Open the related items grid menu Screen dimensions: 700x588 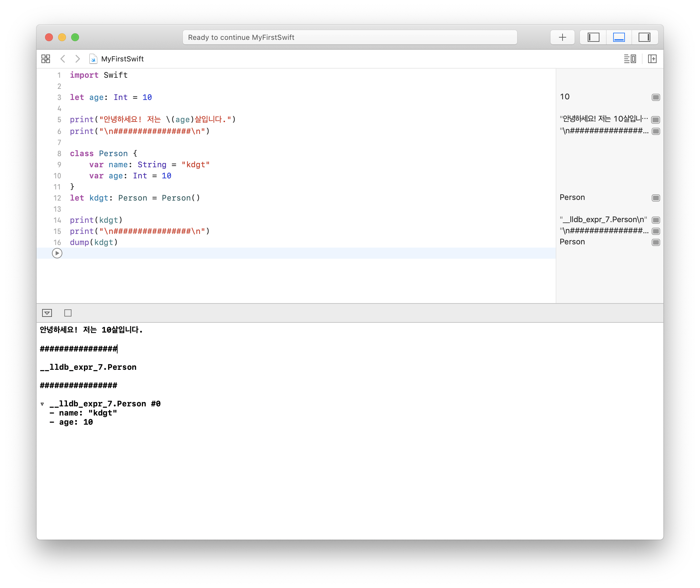(46, 59)
